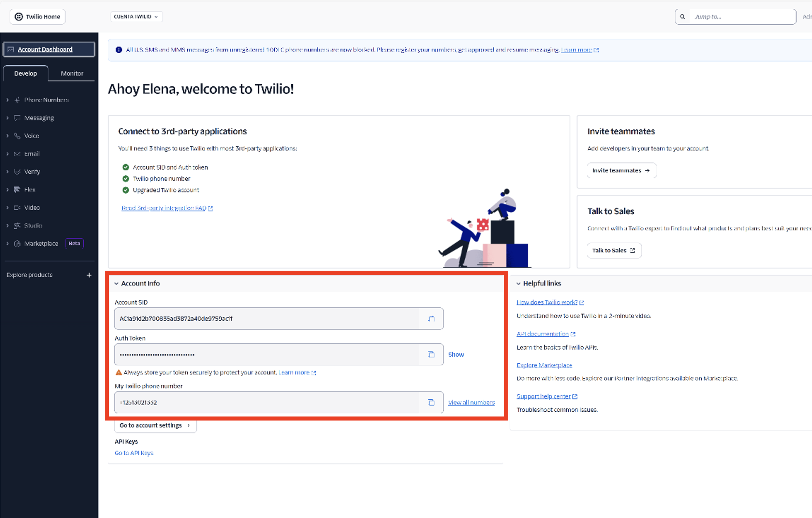Copy the Account SID value
The height and width of the screenshot is (518, 812).
[x=431, y=319]
